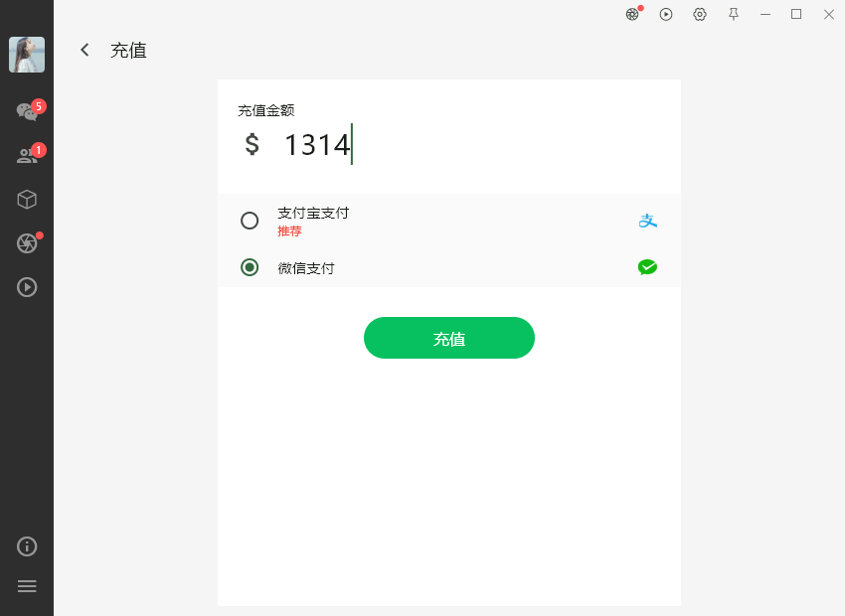Screen dimensions: 845x616
Task: Open the video play icon in sidebar
Action: 27,287
